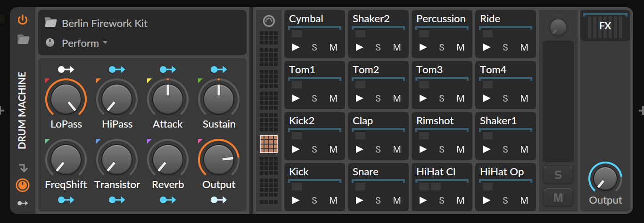Toggle the Drum Machine power icon
Image resolution: width=644 pixels, height=223 pixels.
coord(23,20)
